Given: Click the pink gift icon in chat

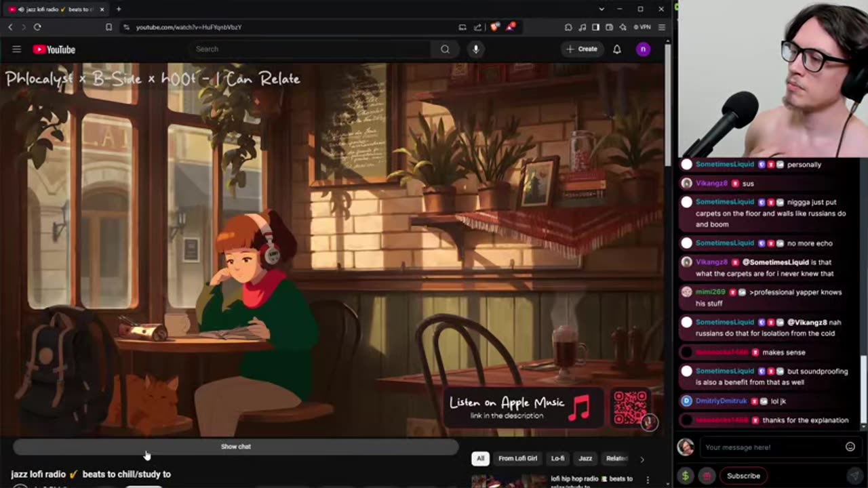Looking at the screenshot, I should pos(707,476).
